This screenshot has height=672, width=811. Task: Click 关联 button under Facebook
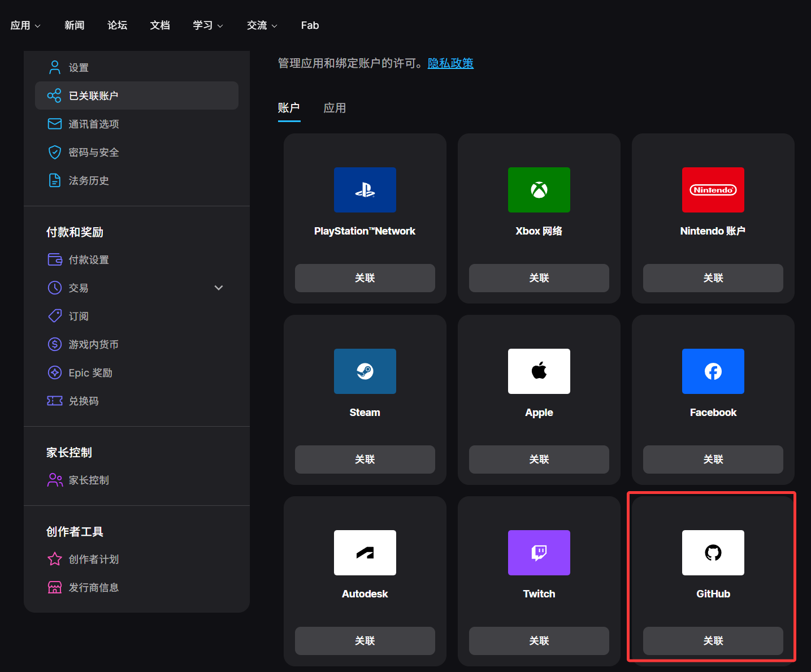pos(713,459)
